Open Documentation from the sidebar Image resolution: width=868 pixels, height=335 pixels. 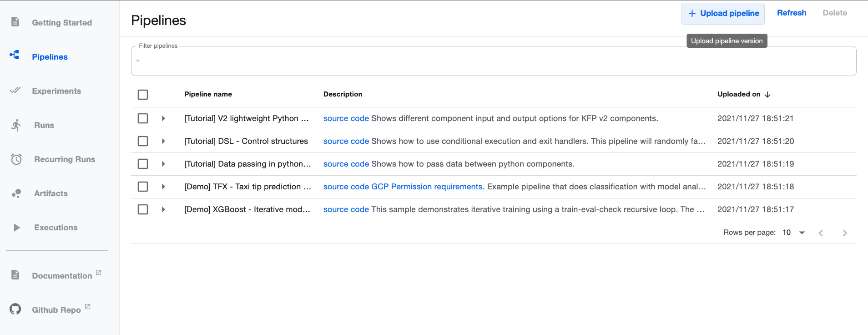point(62,276)
